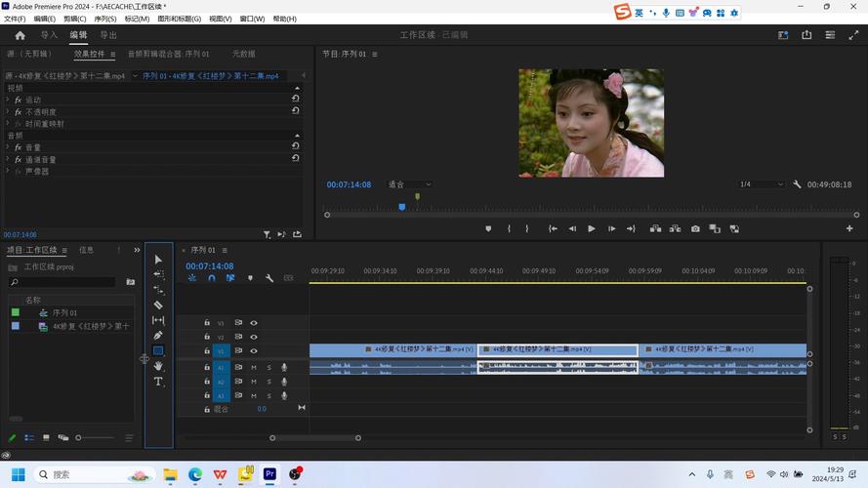The image size is (868, 488).
Task: Open the workspaces list icon
Action: click(x=830, y=35)
